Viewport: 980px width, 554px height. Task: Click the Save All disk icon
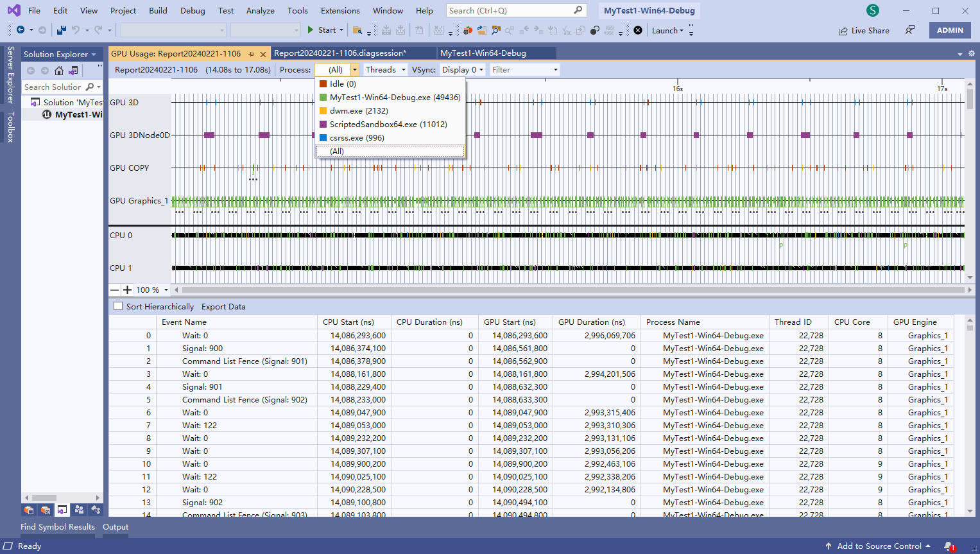(x=62, y=30)
